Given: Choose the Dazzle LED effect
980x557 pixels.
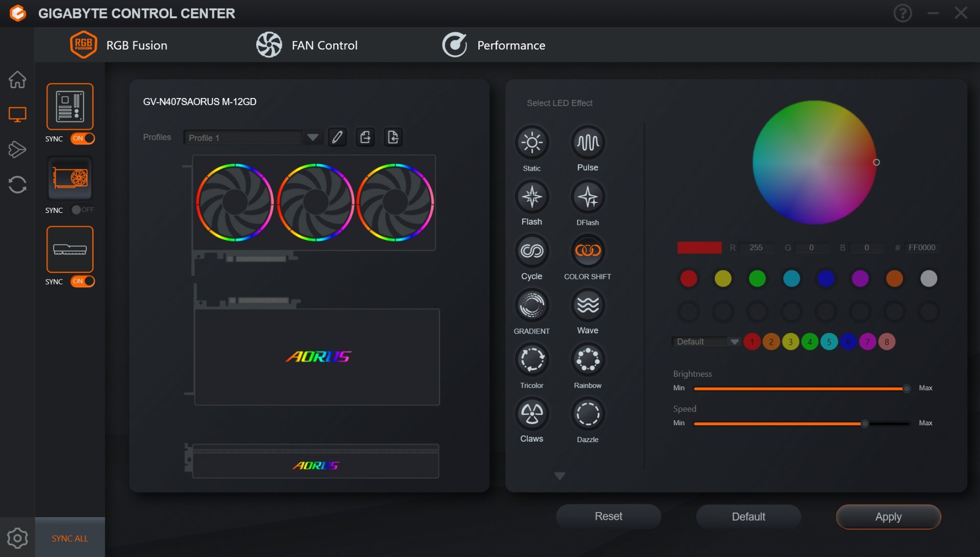Looking at the screenshot, I should [x=588, y=414].
